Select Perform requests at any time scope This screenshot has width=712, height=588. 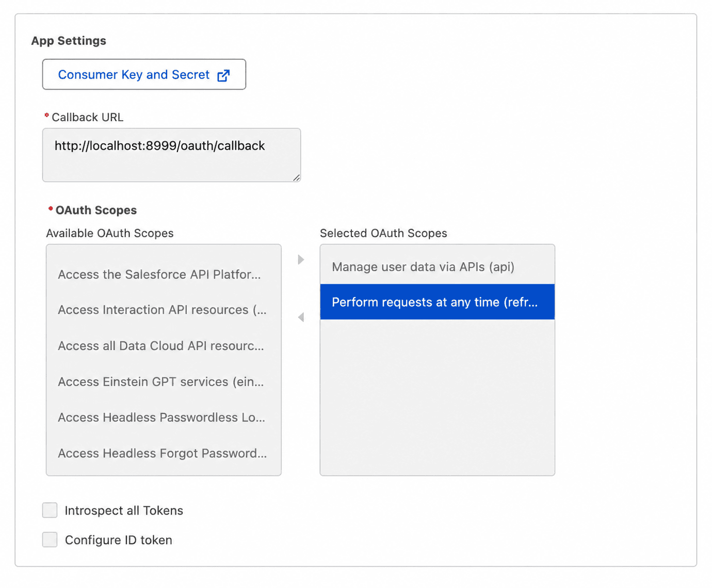click(x=437, y=302)
